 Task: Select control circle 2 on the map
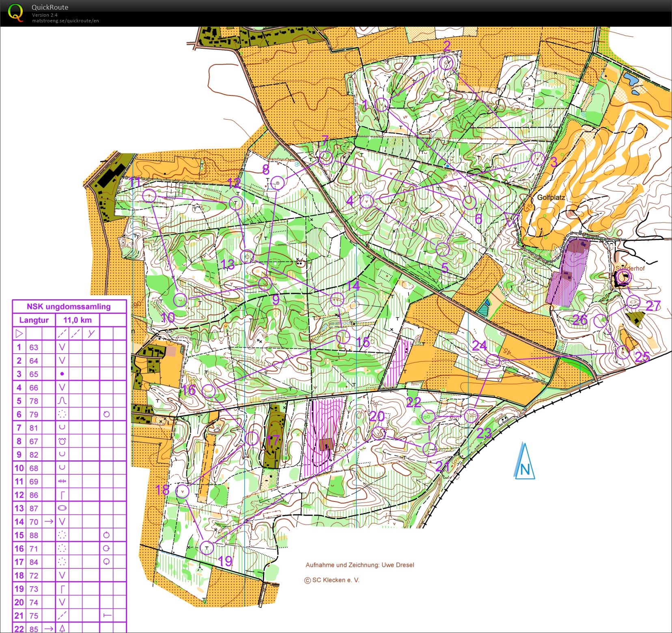446,63
